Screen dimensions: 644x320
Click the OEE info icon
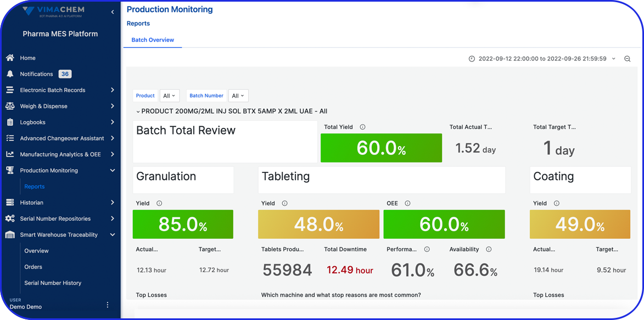pyautogui.click(x=407, y=203)
